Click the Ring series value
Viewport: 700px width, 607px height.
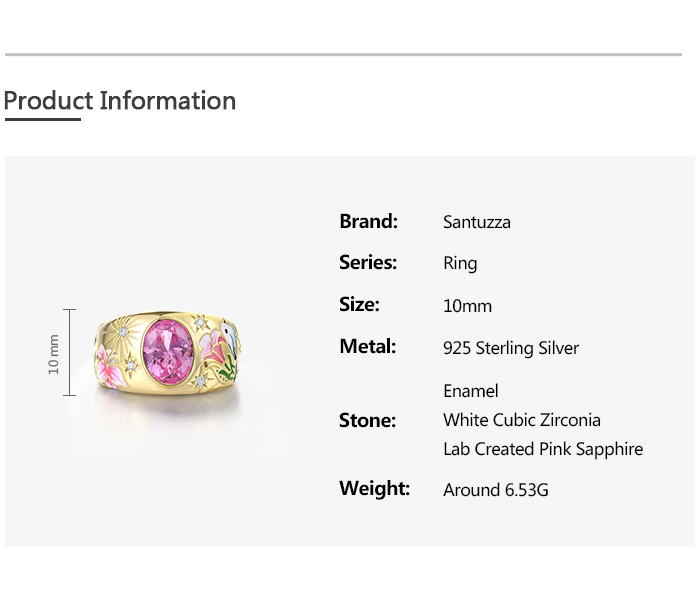tap(460, 263)
